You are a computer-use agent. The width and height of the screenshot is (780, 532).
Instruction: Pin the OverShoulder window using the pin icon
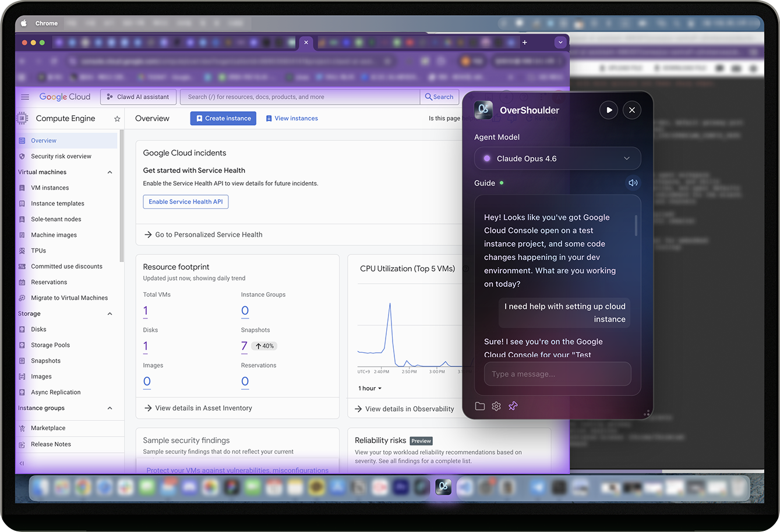(x=513, y=406)
